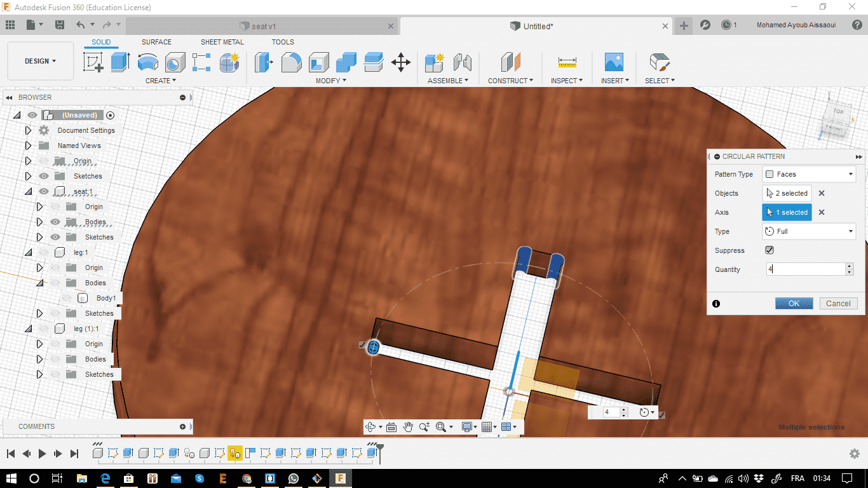Click the Save disk icon
Screen dimensions: 868x488
60,25
